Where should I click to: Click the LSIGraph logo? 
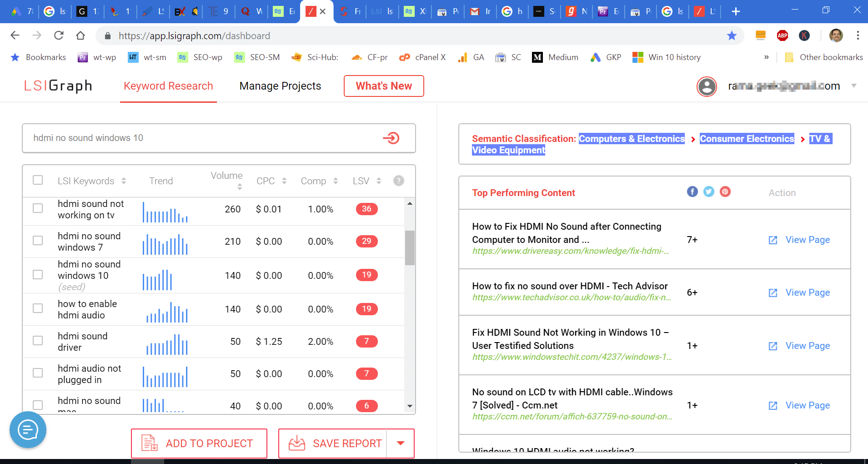pyautogui.click(x=58, y=86)
